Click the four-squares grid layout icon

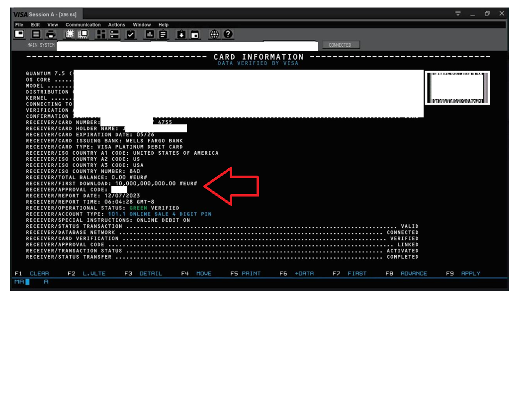pos(100,34)
